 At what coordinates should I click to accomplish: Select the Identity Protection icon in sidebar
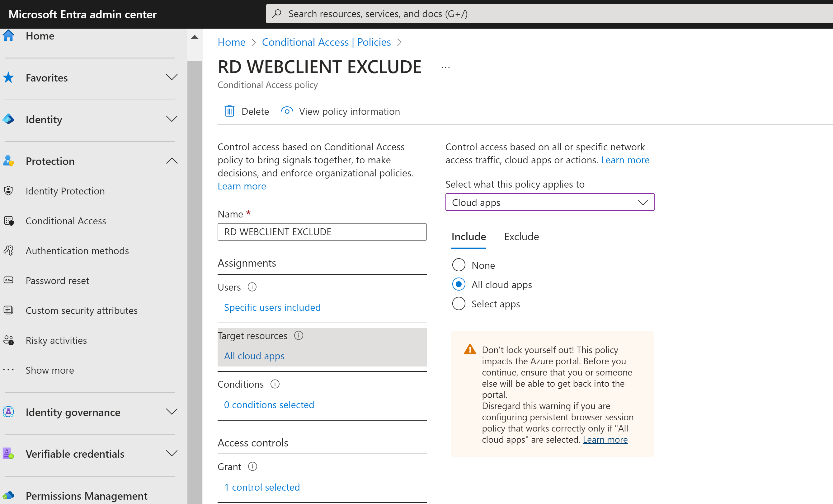pos(8,190)
